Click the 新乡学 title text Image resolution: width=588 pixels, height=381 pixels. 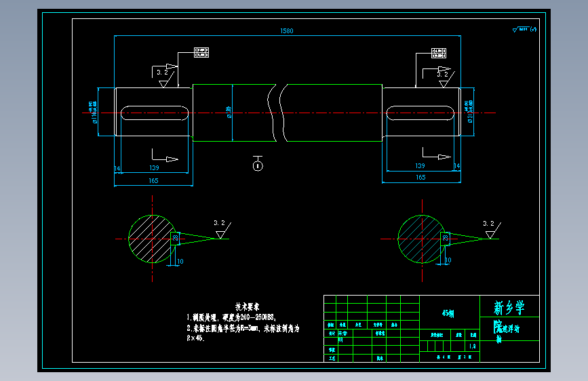click(509, 308)
